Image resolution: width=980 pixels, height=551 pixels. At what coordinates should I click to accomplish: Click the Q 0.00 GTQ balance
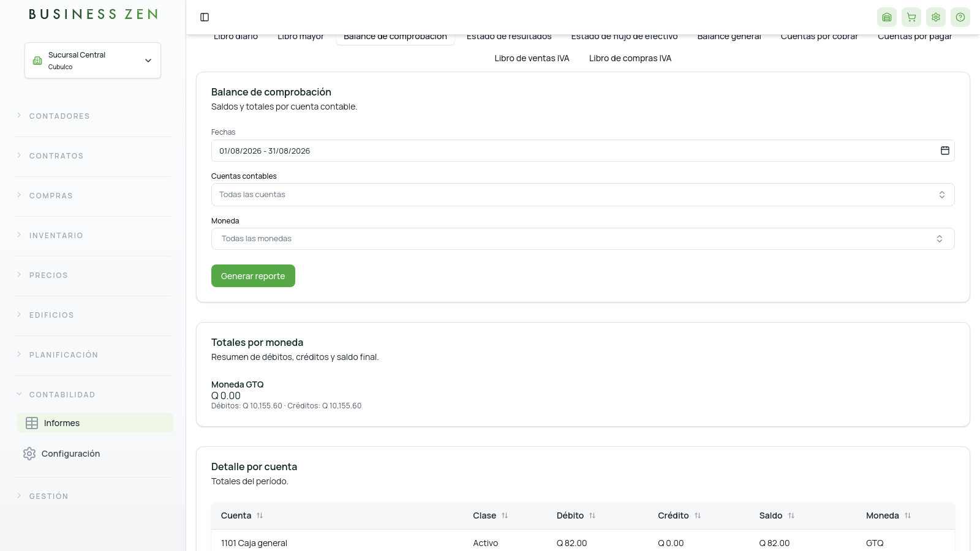(226, 395)
